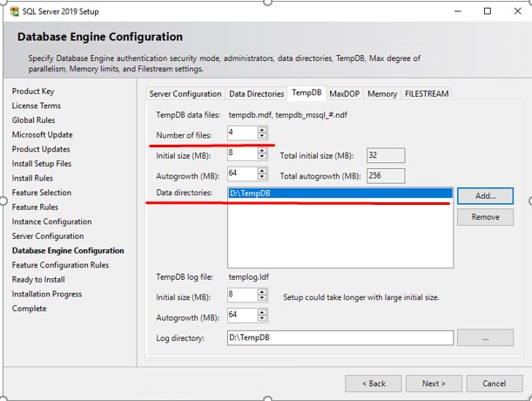This screenshot has height=401, width=532.
Task: Select Product Updates step
Action: pos(41,149)
